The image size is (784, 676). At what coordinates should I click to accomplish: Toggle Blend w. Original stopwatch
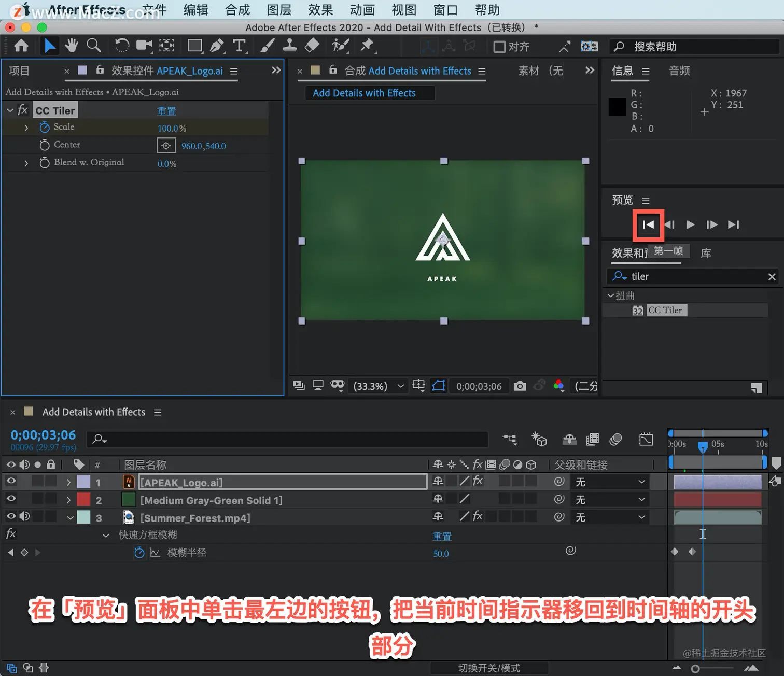[x=45, y=162]
